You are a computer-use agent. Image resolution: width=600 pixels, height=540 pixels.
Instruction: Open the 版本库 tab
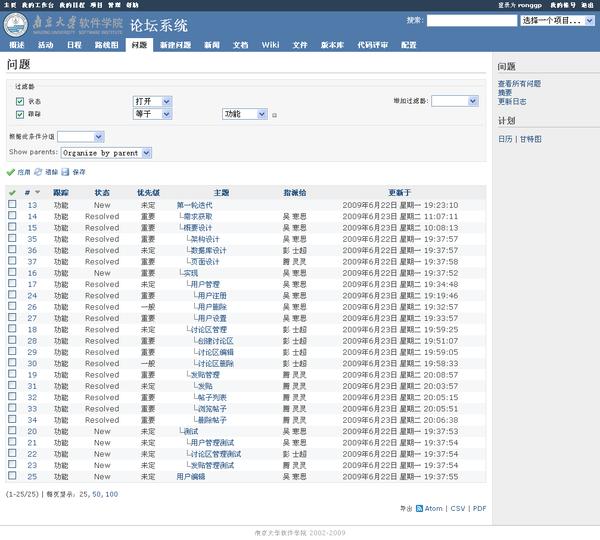[x=332, y=45]
